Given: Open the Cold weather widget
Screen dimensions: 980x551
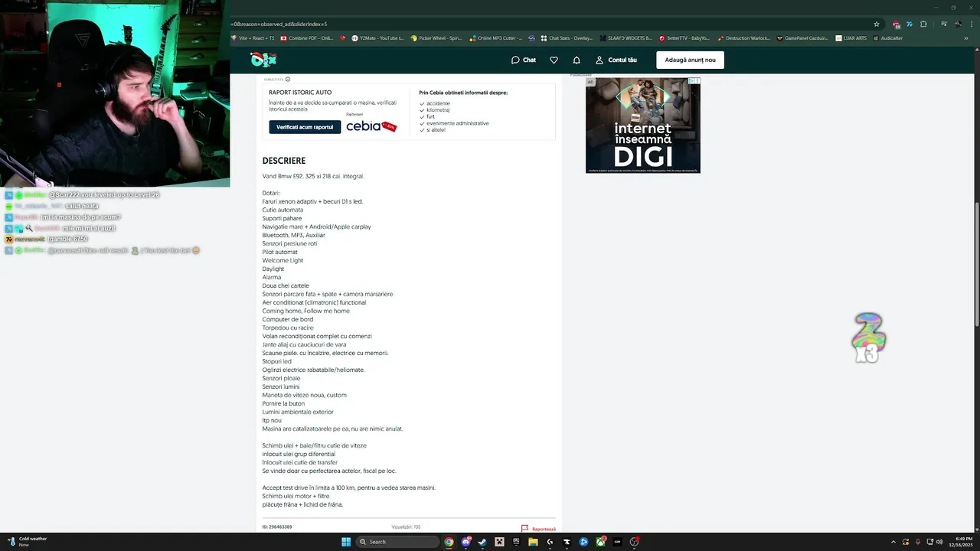Looking at the screenshot, I should click(28, 542).
